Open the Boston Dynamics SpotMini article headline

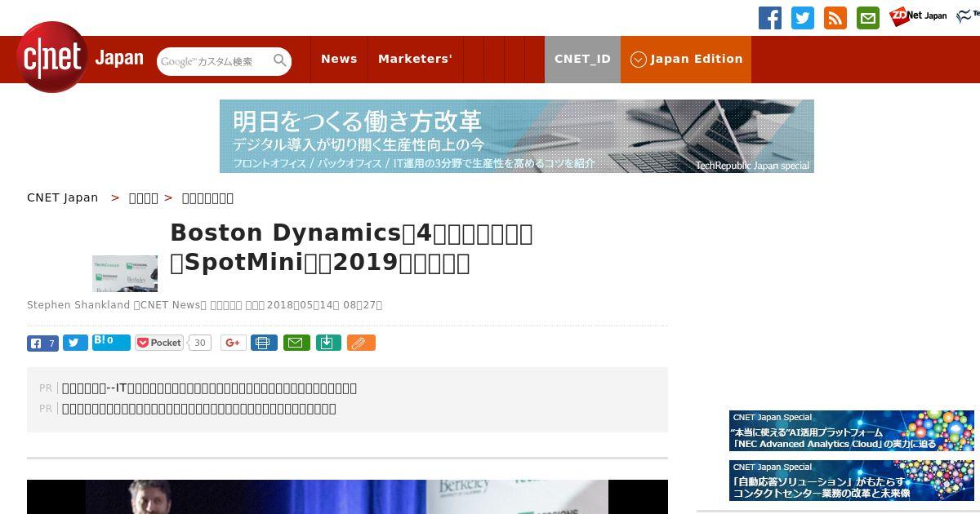(351, 247)
